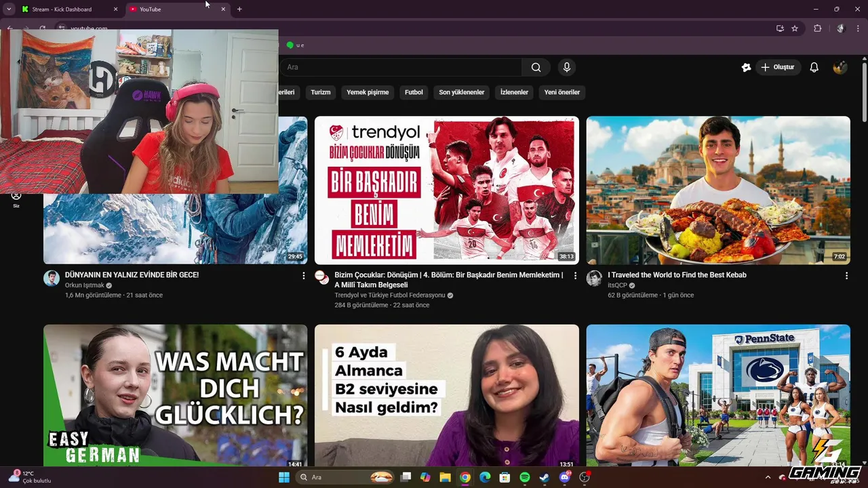
Task: Open DÜNYANIN EN YALNIZ EVİNDE BİR GECE title
Action: (132, 275)
